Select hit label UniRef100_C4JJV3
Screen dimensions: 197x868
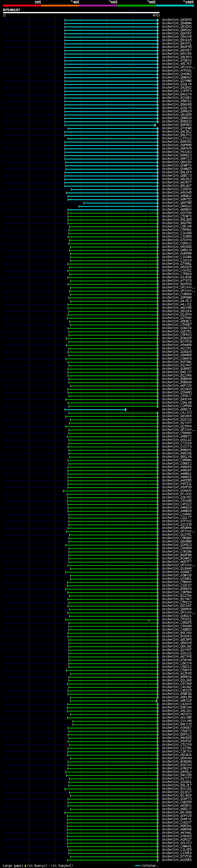coord(177,413)
